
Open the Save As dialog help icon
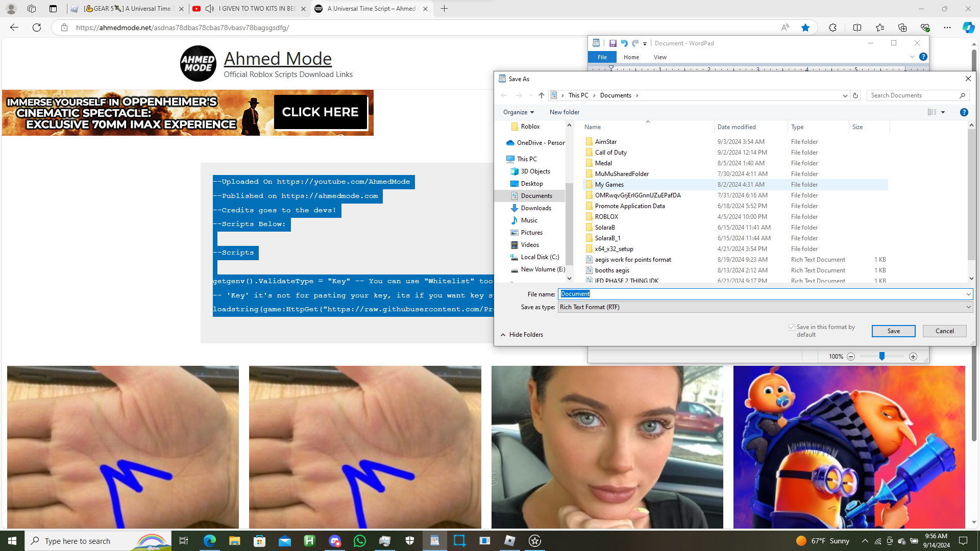(964, 112)
